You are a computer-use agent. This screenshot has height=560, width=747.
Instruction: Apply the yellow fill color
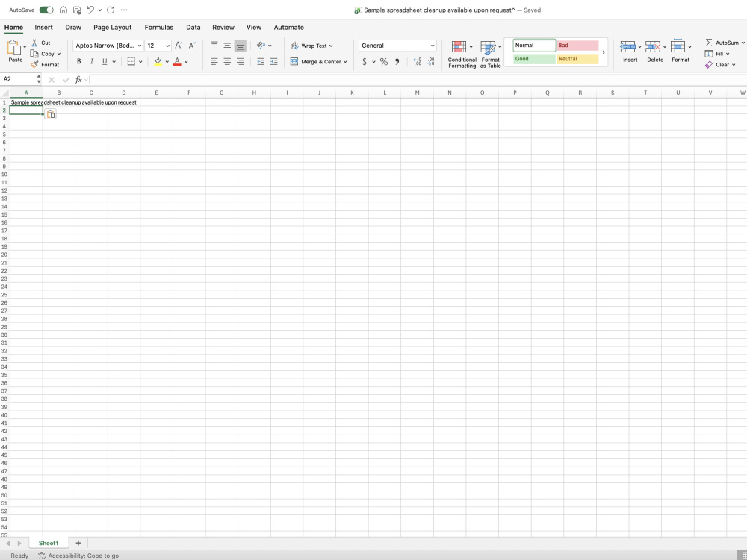click(158, 61)
